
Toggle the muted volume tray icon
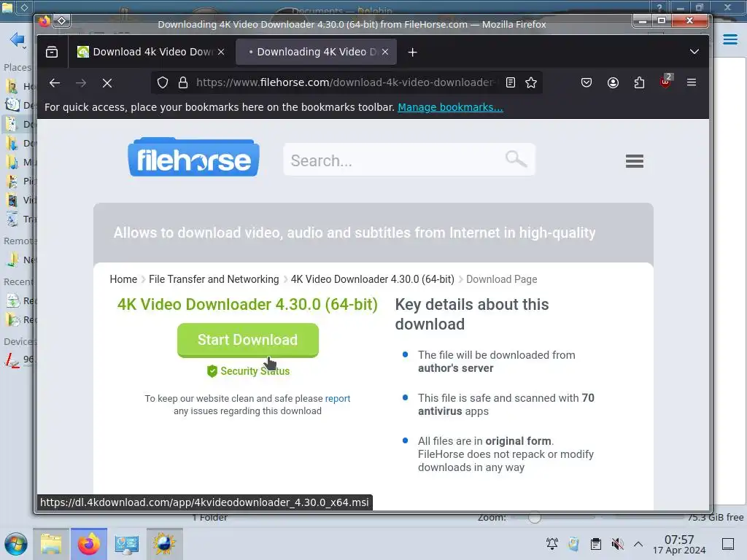pyautogui.click(x=617, y=544)
